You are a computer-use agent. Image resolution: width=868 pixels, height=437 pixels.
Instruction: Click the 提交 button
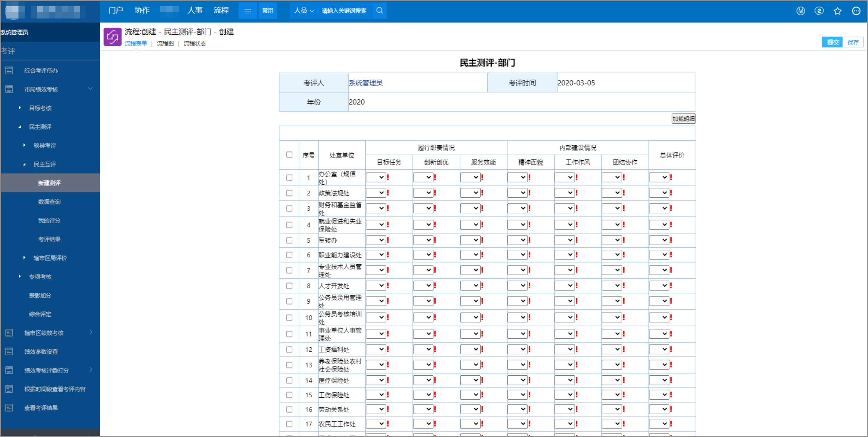pos(833,42)
